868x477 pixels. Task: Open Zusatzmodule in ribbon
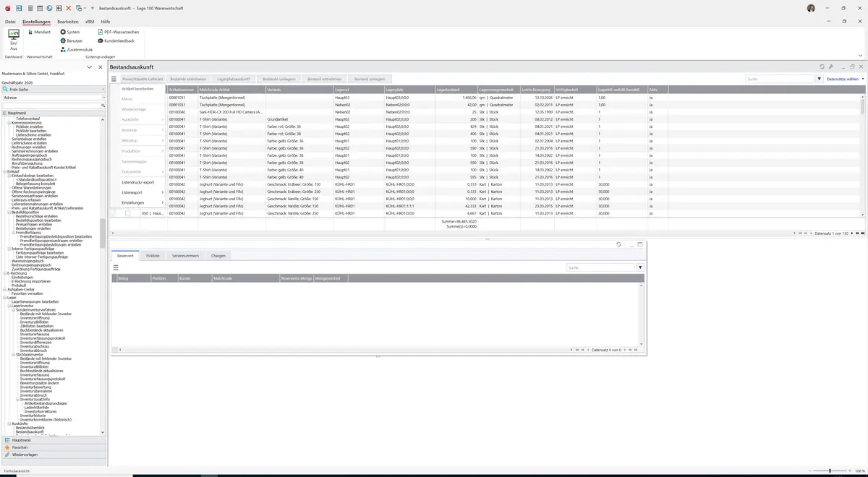click(77, 49)
